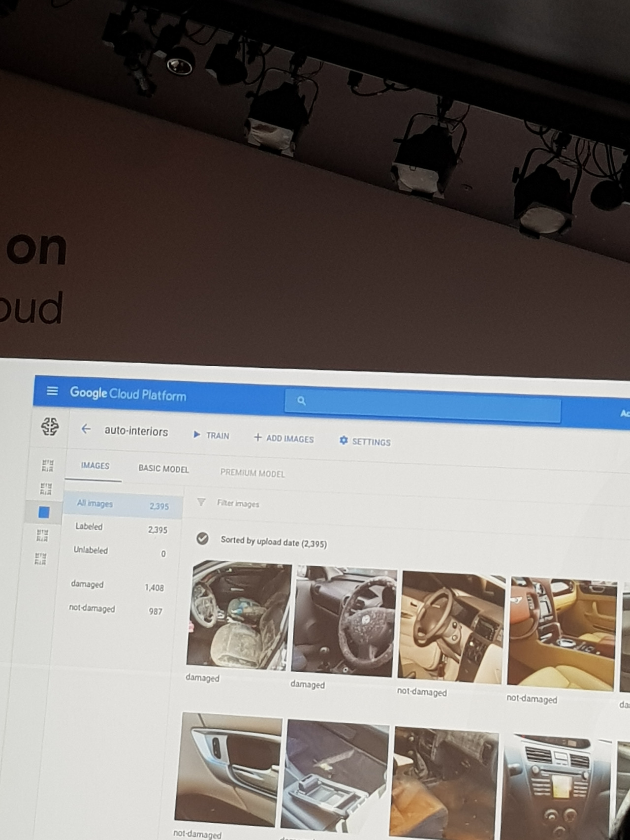Click the brain machine learning product icon
The width and height of the screenshot is (630, 840).
[x=50, y=426]
